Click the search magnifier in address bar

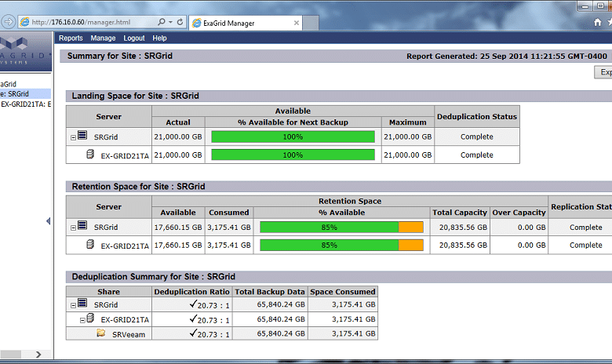[161, 22]
